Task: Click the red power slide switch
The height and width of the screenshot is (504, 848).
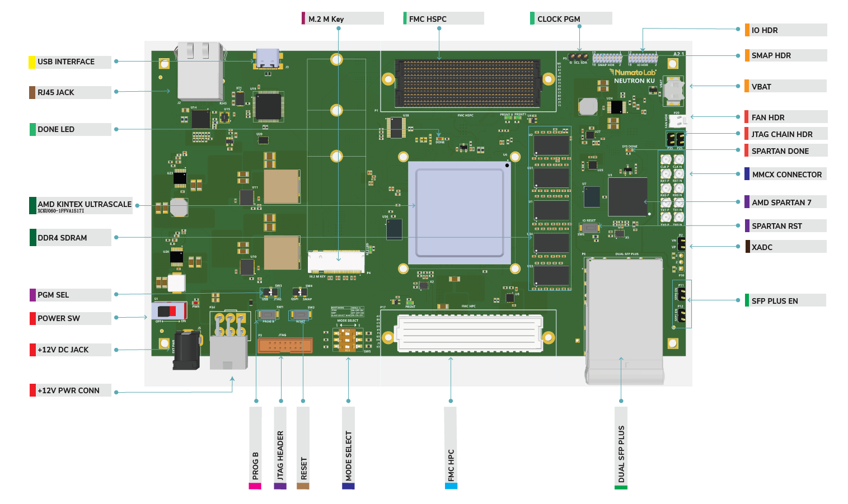Action: (170, 310)
